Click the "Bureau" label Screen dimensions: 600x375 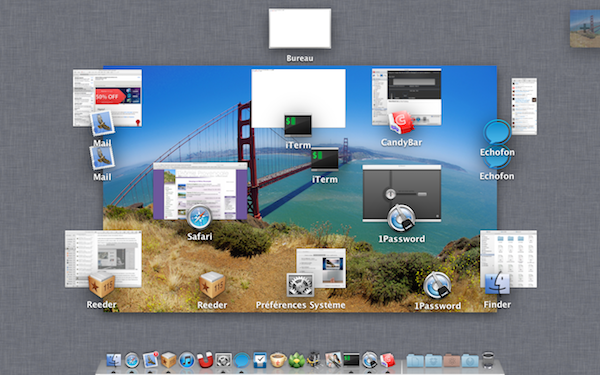tap(300, 58)
